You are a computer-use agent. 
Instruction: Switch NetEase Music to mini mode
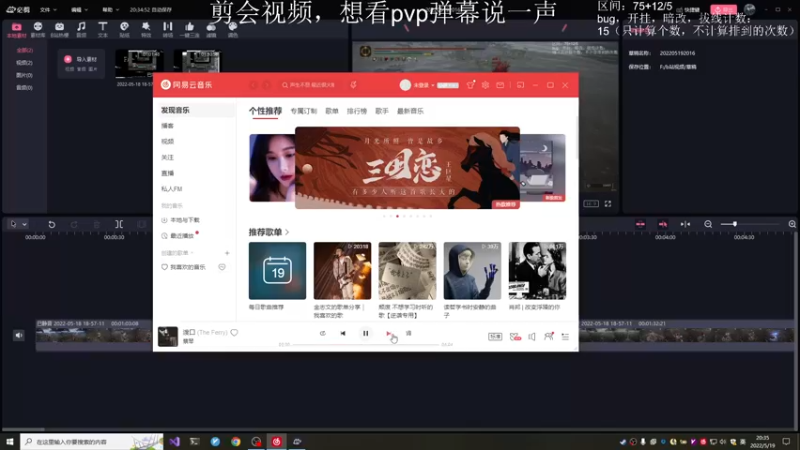point(520,85)
